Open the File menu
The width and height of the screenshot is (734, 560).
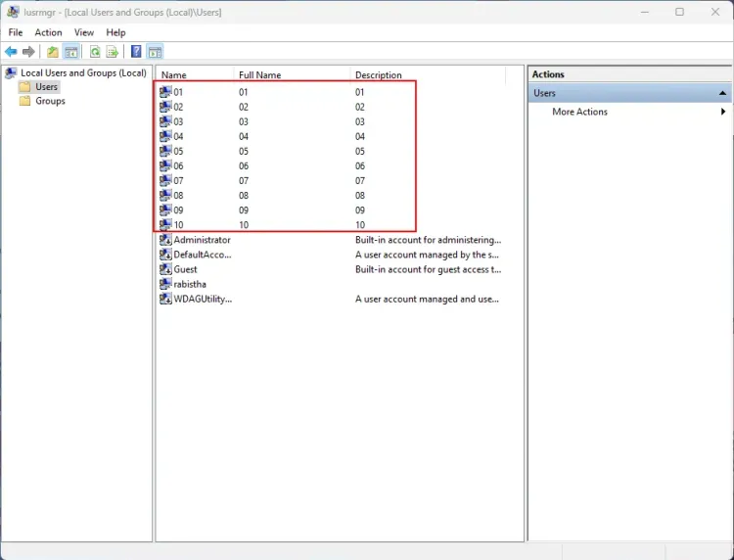(16, 32)
